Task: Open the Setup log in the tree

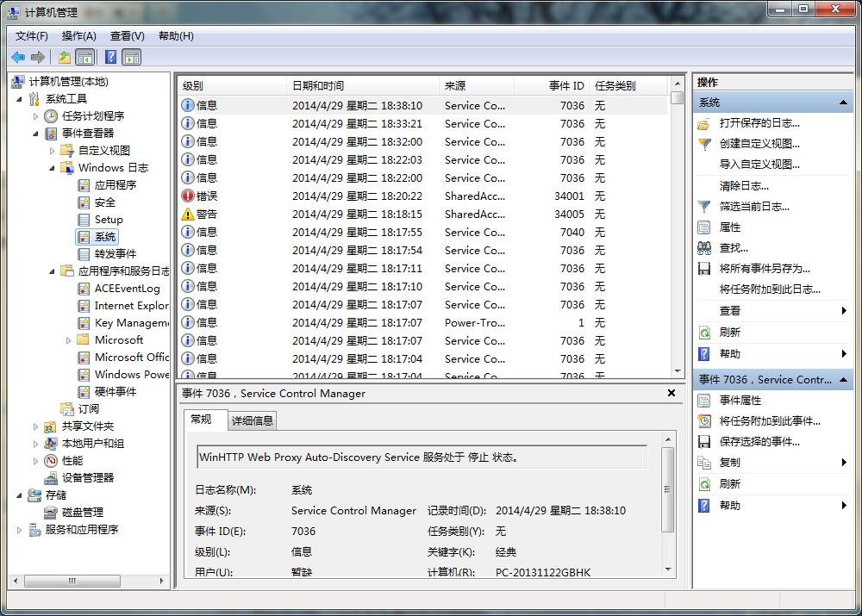Action: point(109,219)
